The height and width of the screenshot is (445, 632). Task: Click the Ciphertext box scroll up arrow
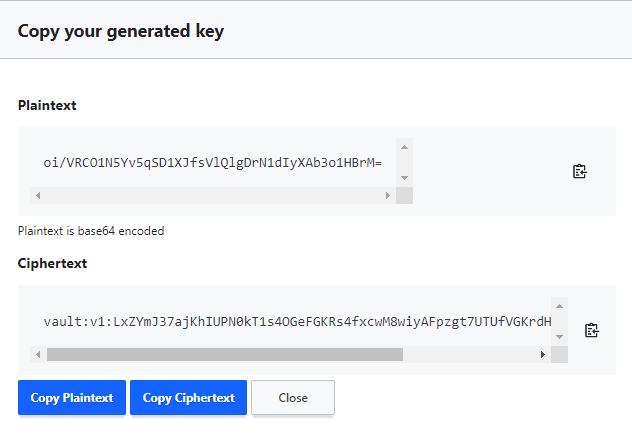tap(559, 306)
